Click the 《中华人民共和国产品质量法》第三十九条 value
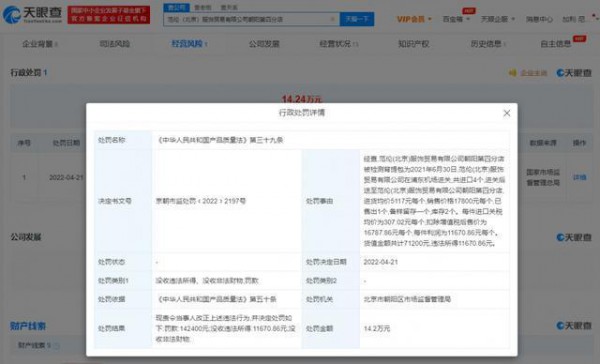 click(x=220, y=140)
